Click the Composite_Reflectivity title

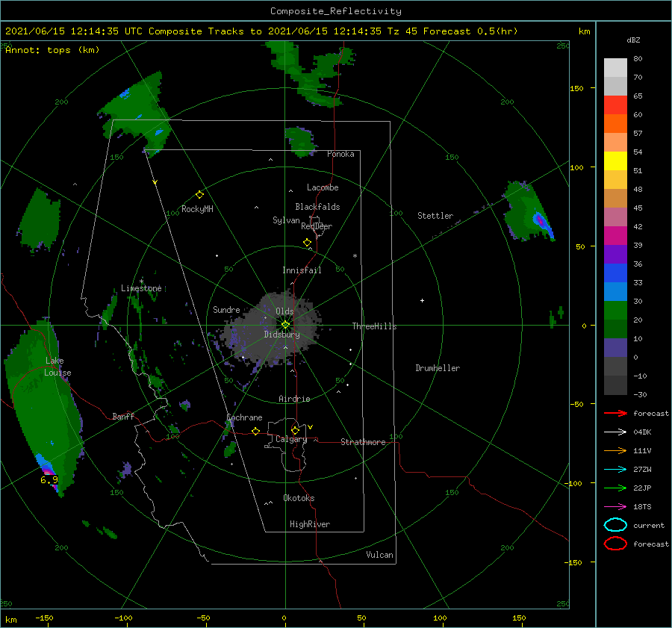[336, 11]
